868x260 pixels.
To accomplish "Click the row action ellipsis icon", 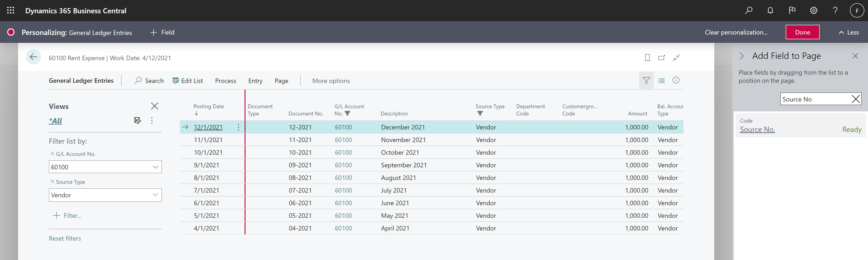I will (238, 127).
